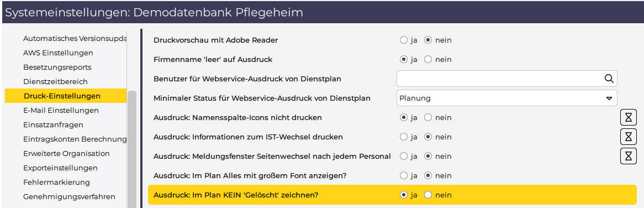
Task: Select E-Mail Einstellungen sidebar entry
Action: point(61,110)
